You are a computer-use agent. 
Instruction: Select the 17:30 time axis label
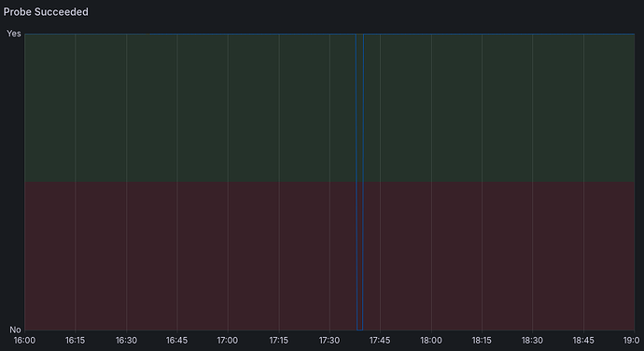coord(329,341)
